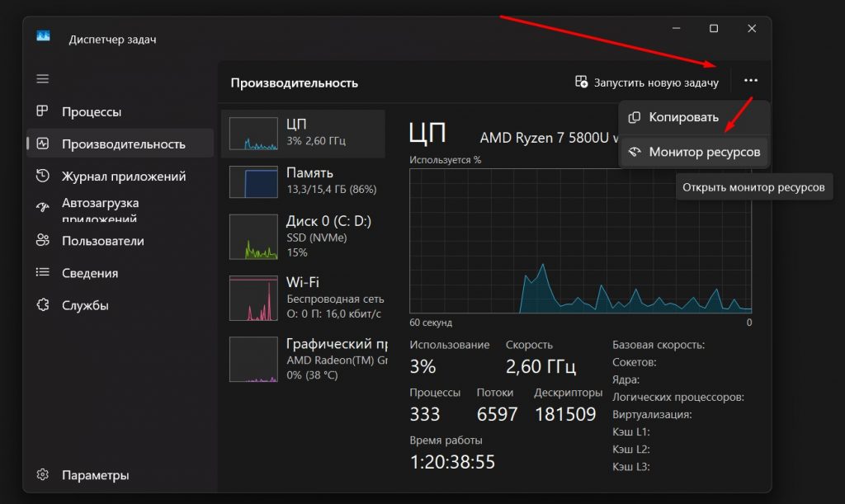The image size is (845, 504).
Task: Select the Диск 0 mini graph thumbnail
Action: (253, 237)
